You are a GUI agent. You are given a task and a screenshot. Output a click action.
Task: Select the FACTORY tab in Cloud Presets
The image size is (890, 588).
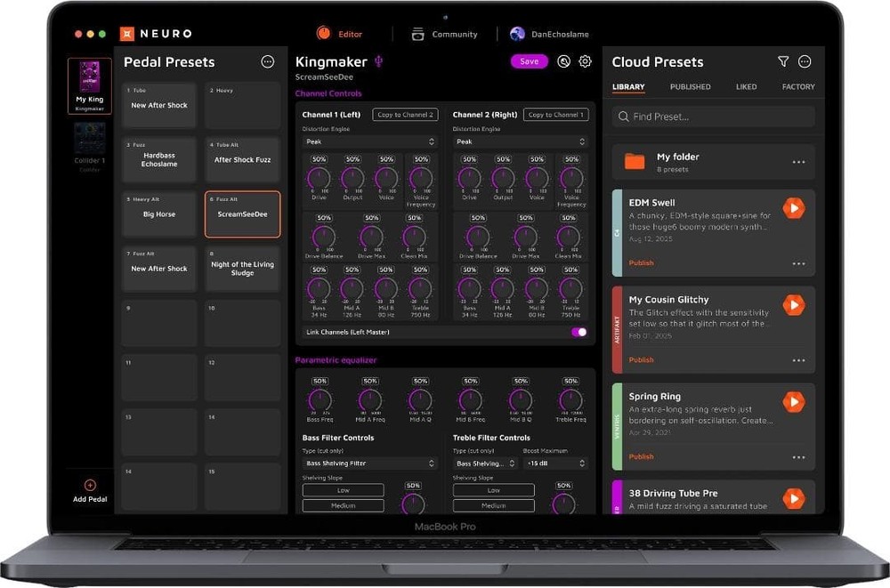[798, 87]
